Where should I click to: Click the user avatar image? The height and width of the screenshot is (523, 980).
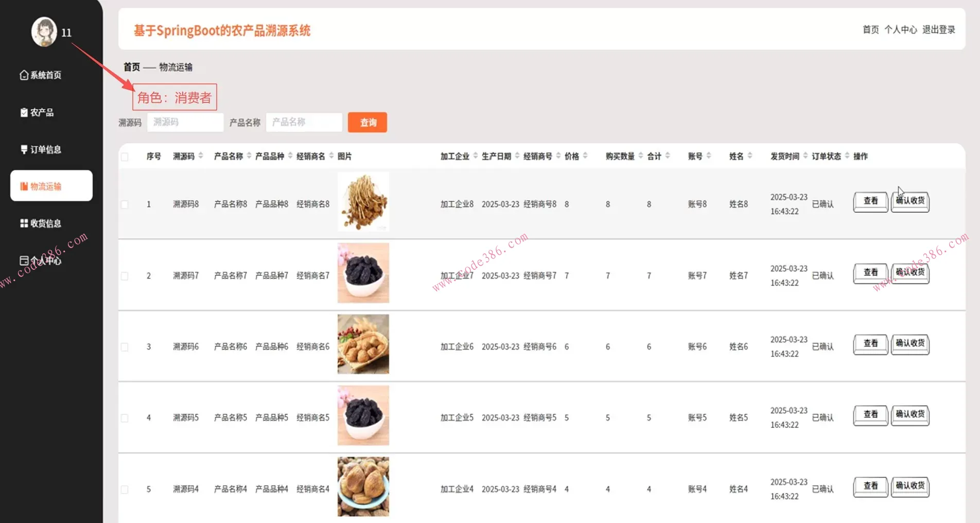tap(44, 31)
